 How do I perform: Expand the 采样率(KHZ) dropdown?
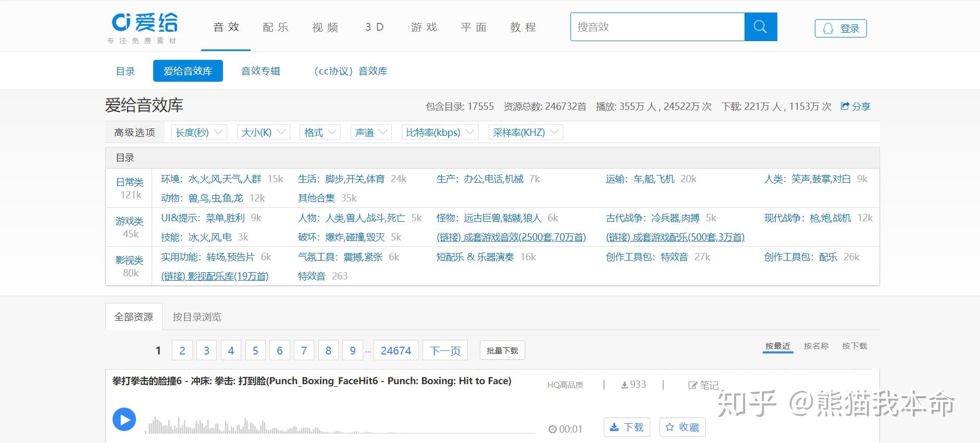click(526, 132)
